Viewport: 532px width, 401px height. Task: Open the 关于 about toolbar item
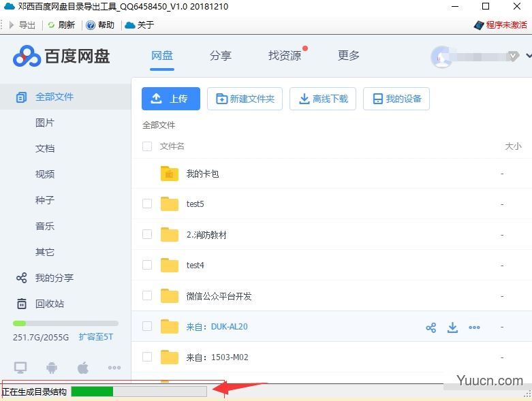[140, 25]
